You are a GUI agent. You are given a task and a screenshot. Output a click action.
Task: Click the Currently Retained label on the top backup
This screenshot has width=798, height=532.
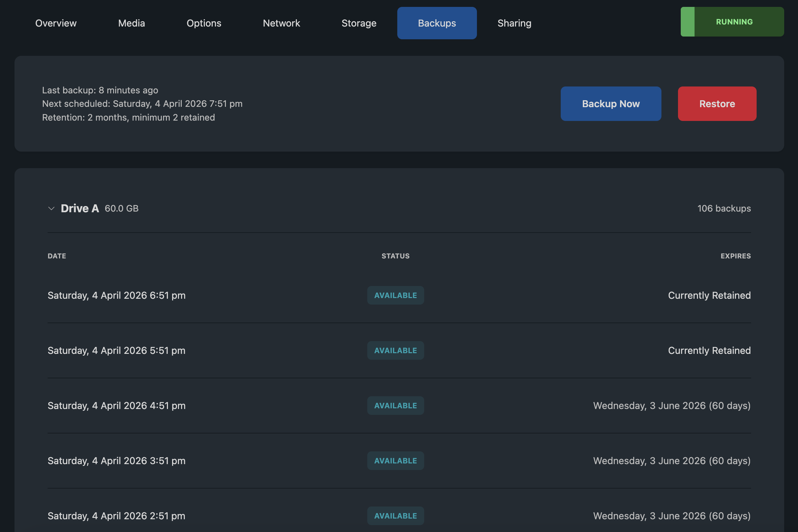(x=709, y=295)
